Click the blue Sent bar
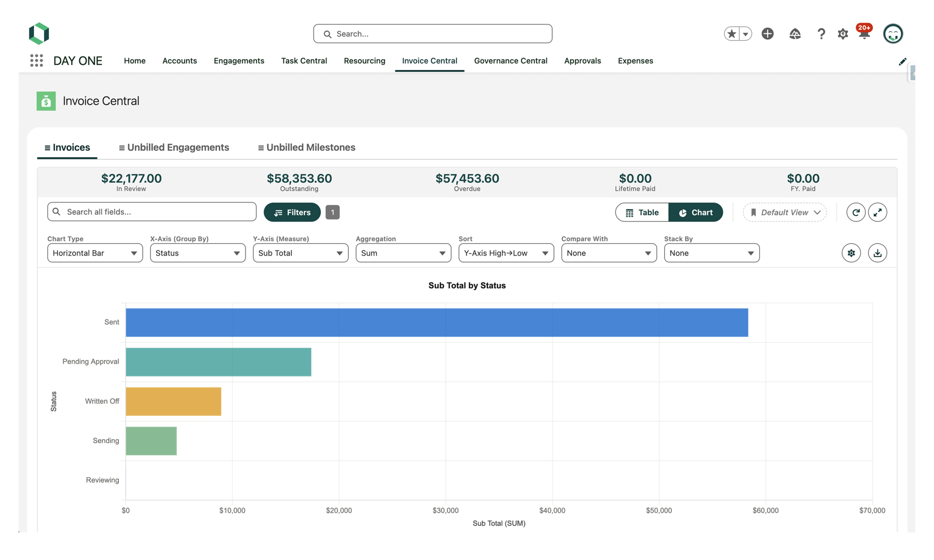 click(x=437, y=323)
